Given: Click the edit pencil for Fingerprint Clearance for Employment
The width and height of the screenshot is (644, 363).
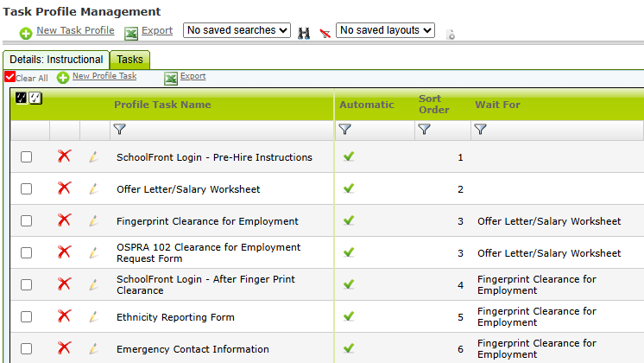Looking at the screenshot, I should [x=94, y=220].
